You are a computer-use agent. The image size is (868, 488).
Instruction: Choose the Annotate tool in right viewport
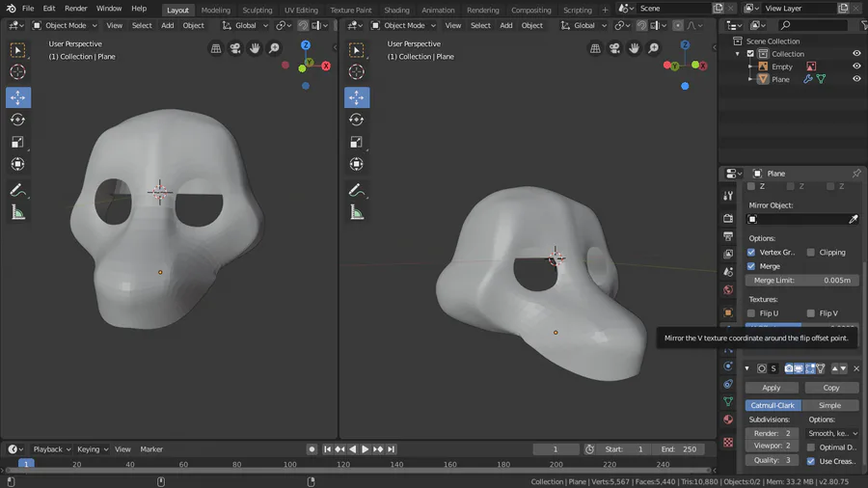click(x=357, y=190)
